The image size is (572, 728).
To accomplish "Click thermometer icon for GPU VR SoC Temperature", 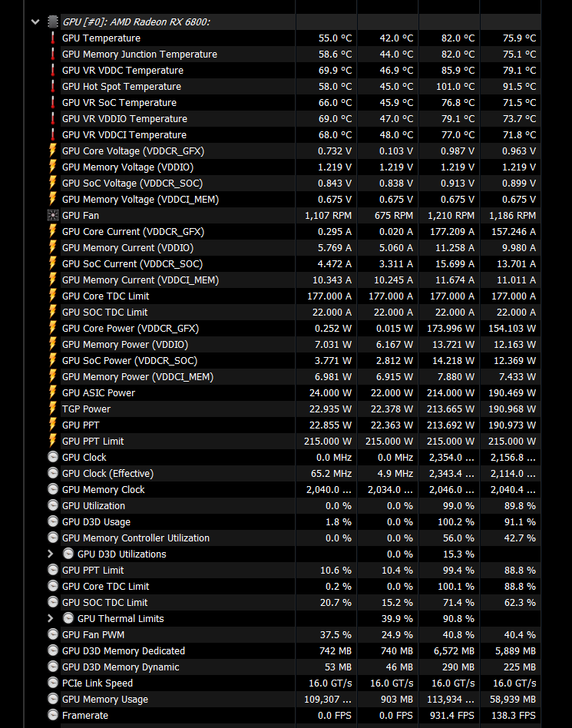I will [53, 103].
